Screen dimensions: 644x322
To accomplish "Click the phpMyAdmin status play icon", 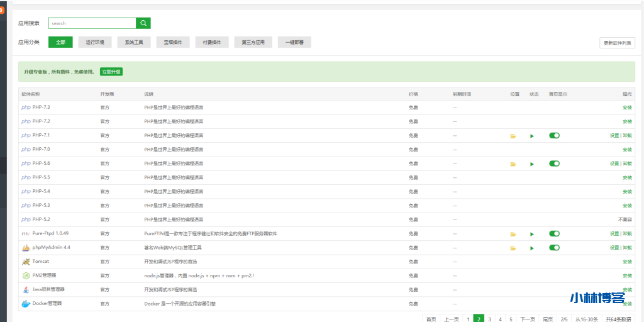I will point(532,248).
